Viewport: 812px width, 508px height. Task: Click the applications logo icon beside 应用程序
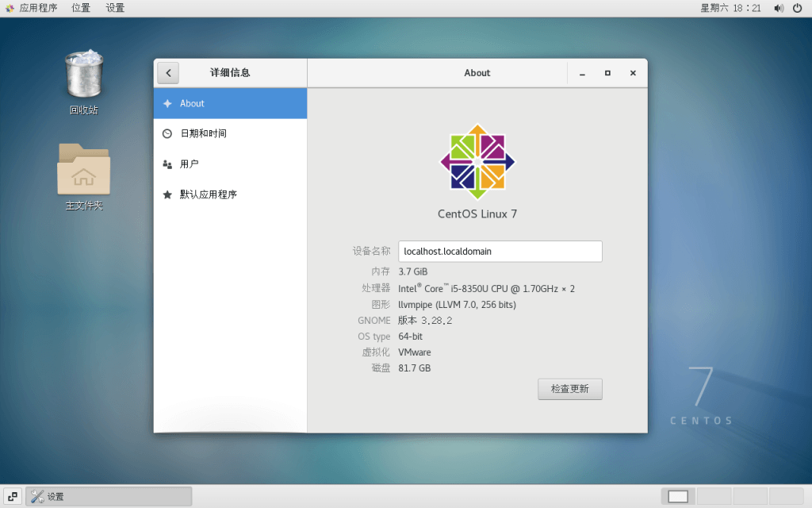click(10, 8)
